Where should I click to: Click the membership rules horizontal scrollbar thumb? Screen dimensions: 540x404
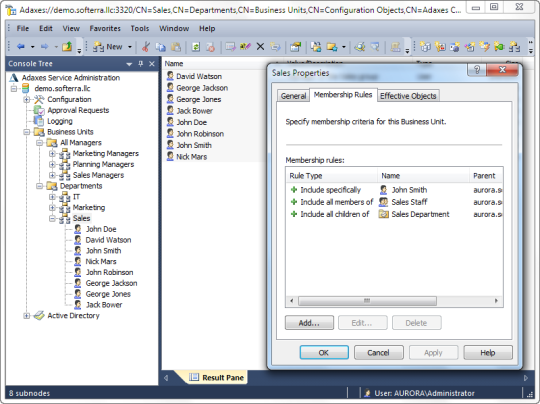(367, 301)
